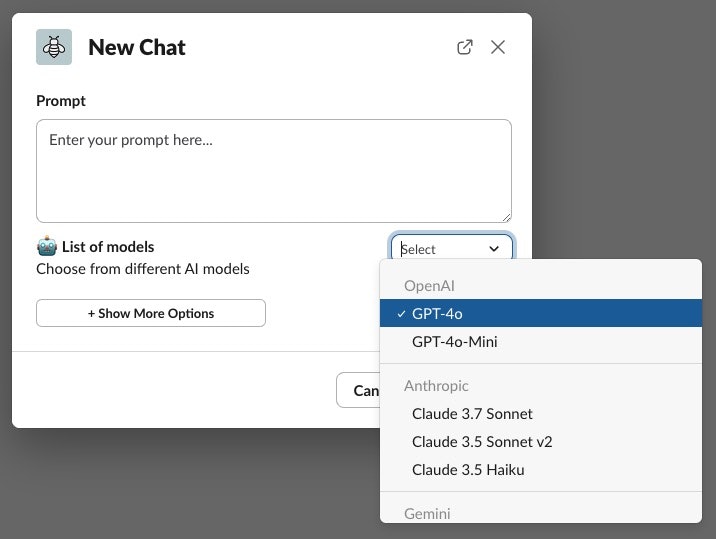Choose Claude 3.5 Haiku option
The image size is (716, 539).
tap(468, 470)
